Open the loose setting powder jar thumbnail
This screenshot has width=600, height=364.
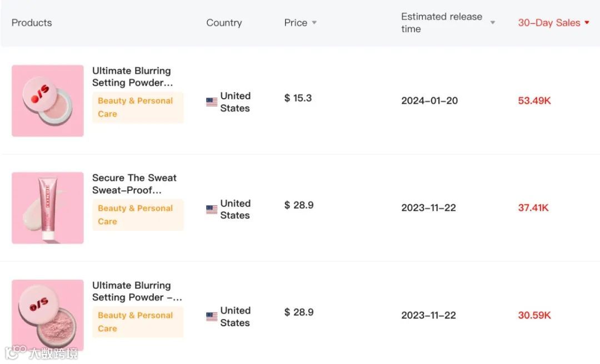[x=48, y=315]
